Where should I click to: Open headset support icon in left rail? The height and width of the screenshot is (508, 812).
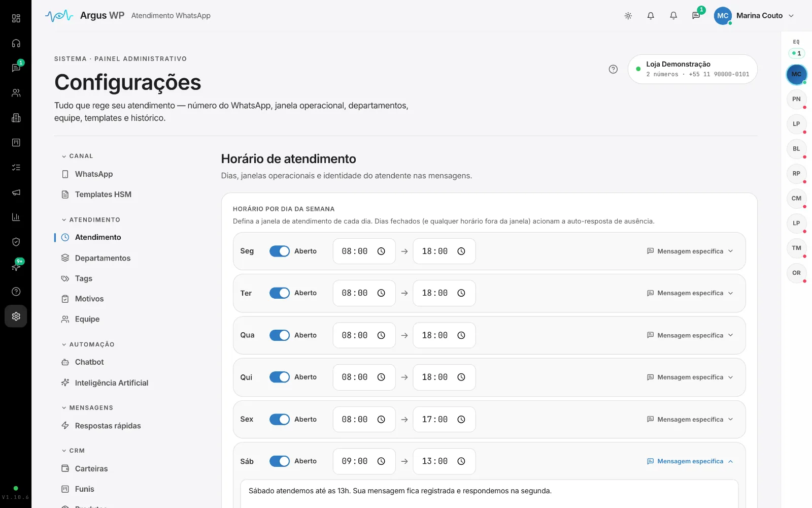(x=16, y=43)
